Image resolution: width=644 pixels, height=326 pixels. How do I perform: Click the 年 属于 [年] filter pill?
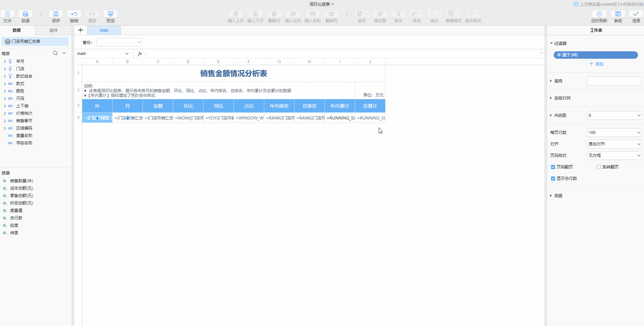[595, 55]
